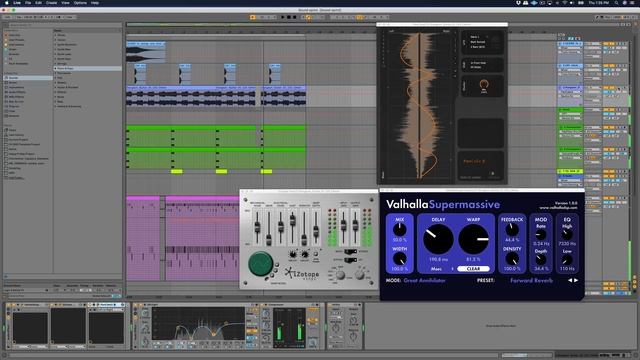Open the Options menu

coord(80,3)
